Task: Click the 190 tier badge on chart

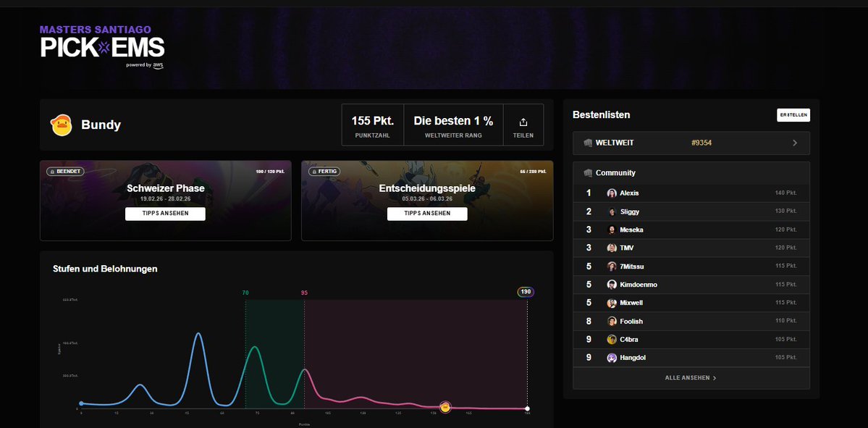Action: [x=526, y=292]
